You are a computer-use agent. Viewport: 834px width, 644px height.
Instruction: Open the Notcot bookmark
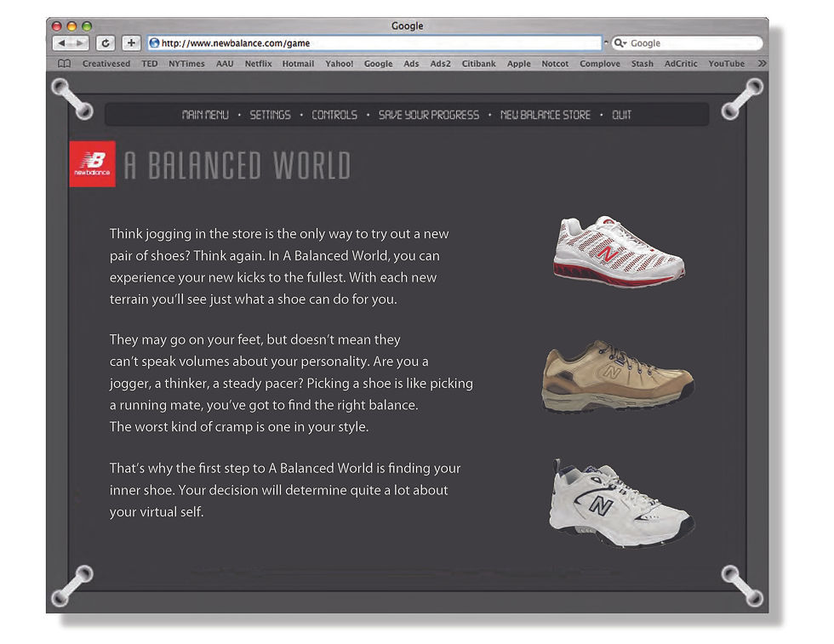tap(555, 64)
